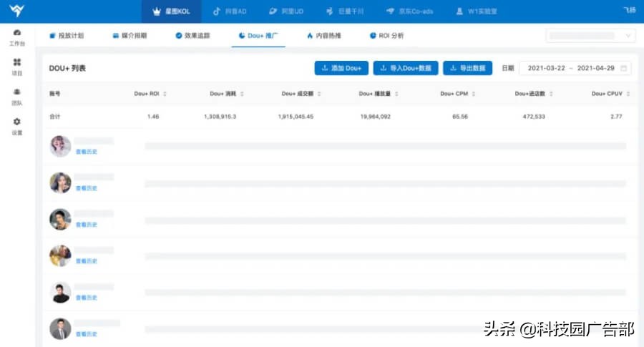Open the 京东Co-ads section

click(x=410, y=11)
